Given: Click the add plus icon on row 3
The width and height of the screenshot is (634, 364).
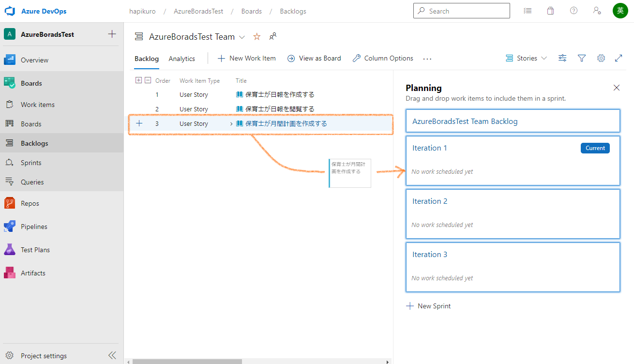Looking at the screenshot, I should pos(139,123).
